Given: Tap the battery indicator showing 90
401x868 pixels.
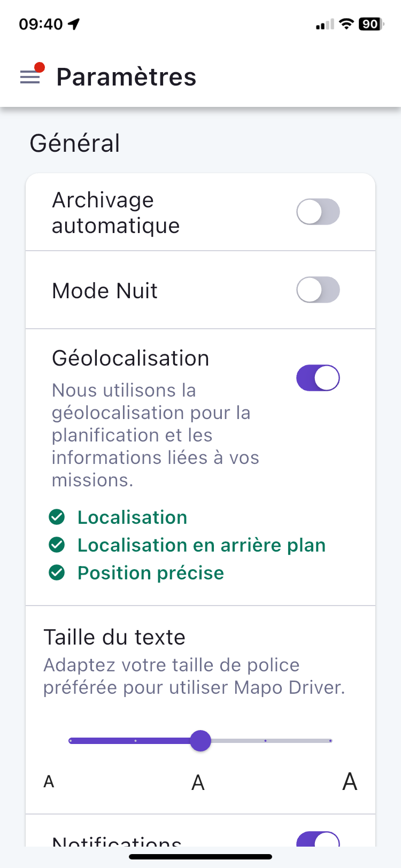Looking at the screenshot, I should 371,24.
